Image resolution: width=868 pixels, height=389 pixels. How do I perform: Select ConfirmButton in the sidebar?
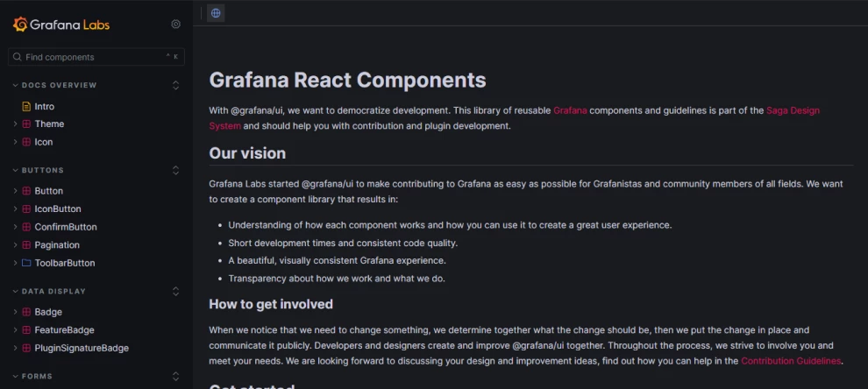(66, 227)
